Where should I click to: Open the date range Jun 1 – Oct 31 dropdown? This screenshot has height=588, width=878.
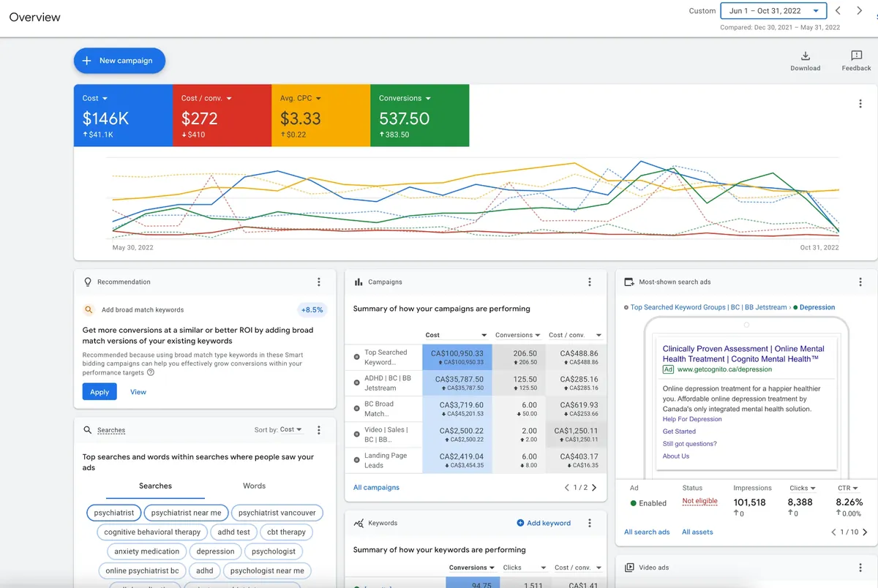[x=773, y=11]
